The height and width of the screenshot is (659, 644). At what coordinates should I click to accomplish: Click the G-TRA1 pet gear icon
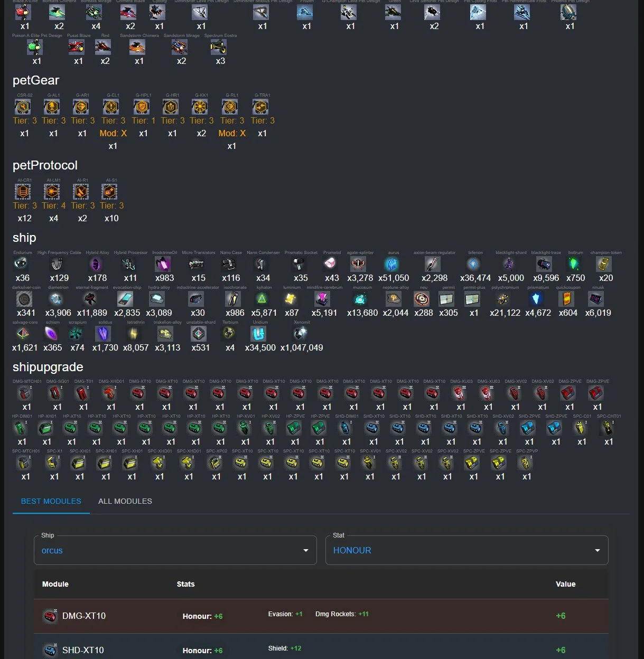tap(260, 107)
